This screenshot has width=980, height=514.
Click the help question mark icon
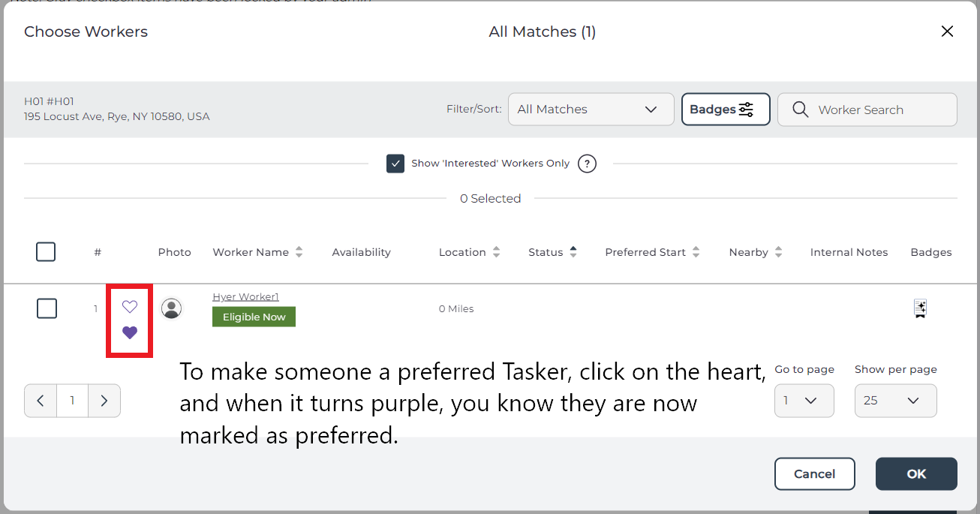[x=587, y=164]
